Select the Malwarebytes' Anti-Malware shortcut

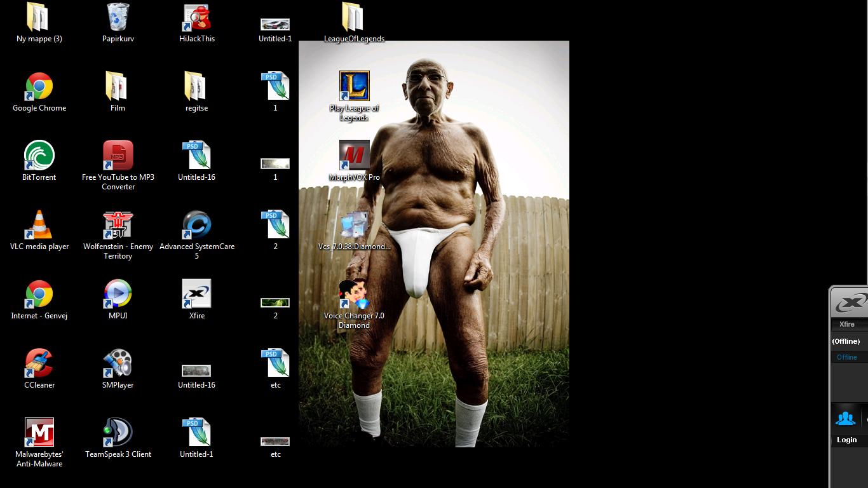[x=39, y=433]
